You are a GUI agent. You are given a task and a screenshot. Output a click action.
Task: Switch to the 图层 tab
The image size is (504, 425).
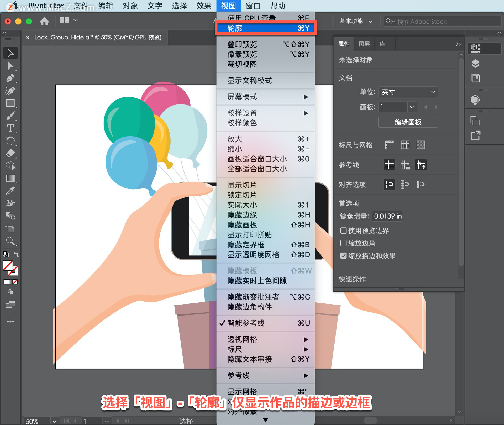tap(364, 44)
